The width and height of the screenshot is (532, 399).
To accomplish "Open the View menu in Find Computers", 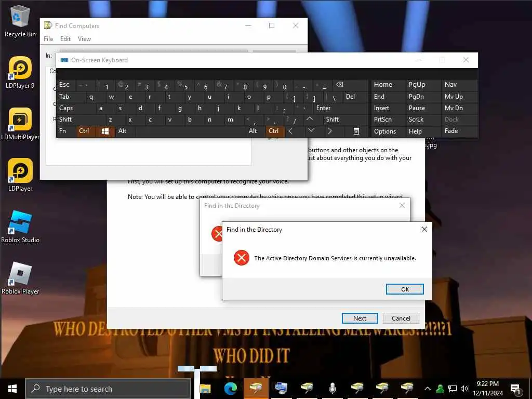I will [84, 38].
